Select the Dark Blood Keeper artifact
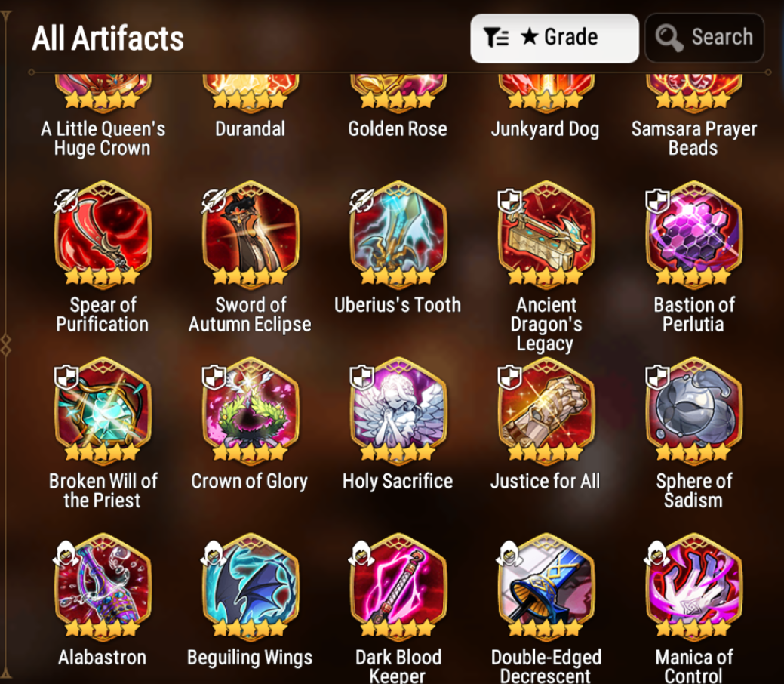 (x=398, y=587)
